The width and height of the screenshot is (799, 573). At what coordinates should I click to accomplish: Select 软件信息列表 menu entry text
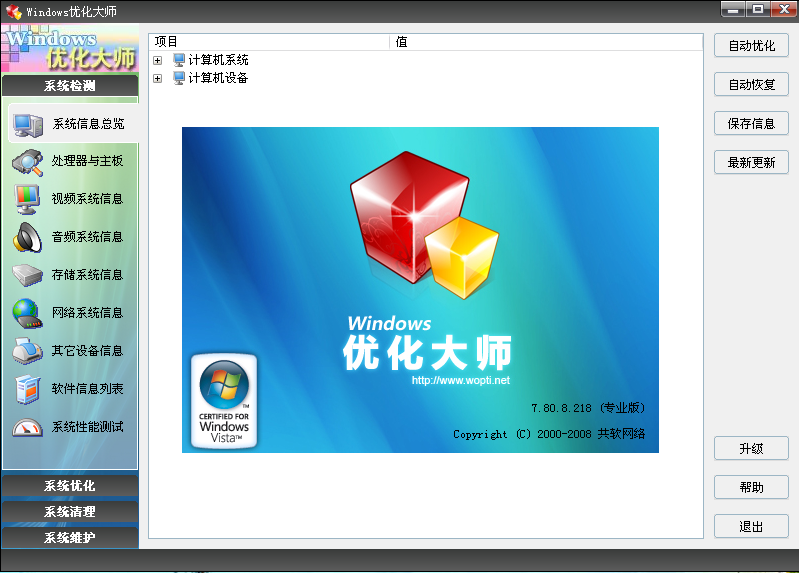click(87, 388)
